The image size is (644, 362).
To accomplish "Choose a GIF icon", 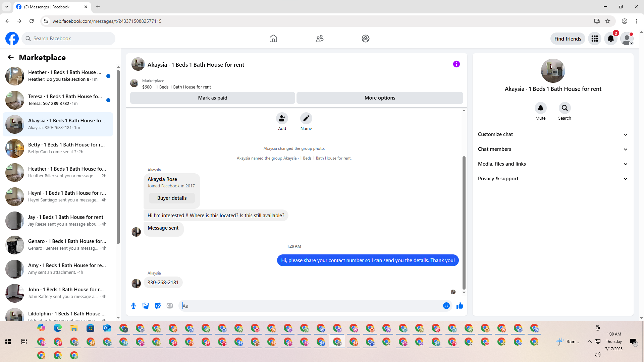I will point(170,306).
